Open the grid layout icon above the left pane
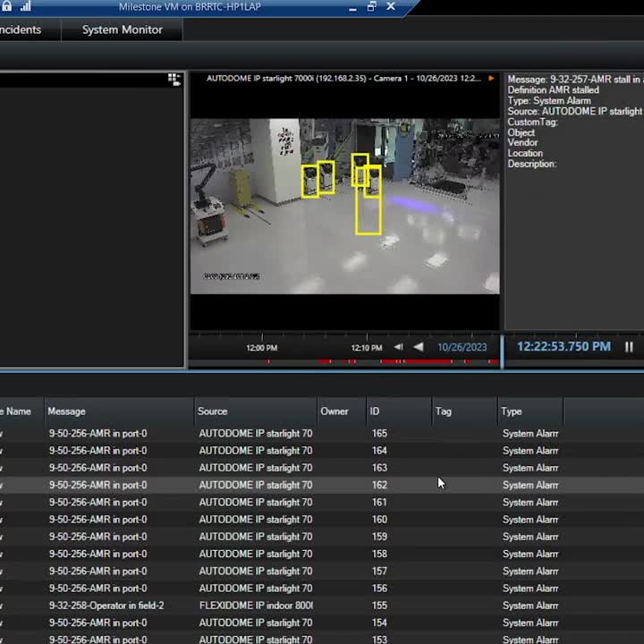644x644 pixels. (x=174, y=80)
